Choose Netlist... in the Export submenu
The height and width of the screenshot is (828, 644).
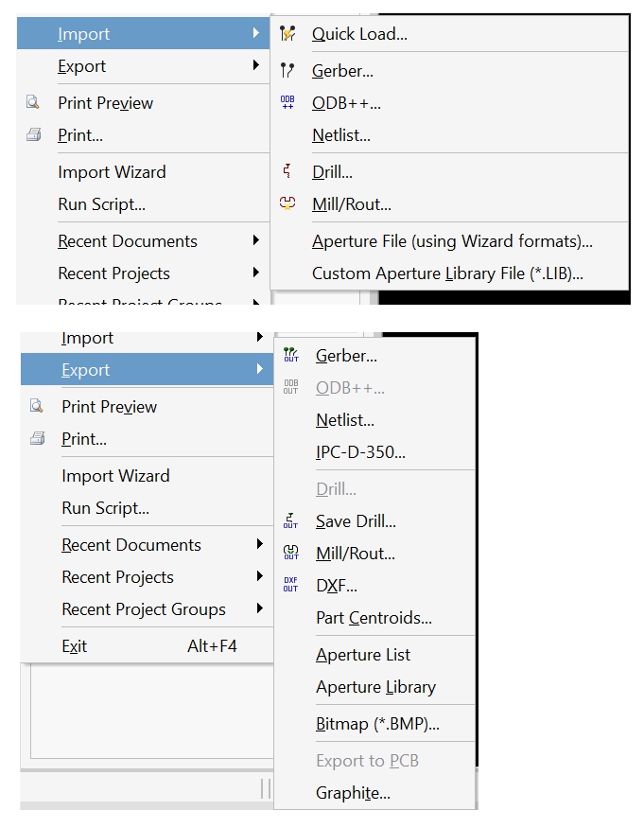tap(345, 420)
